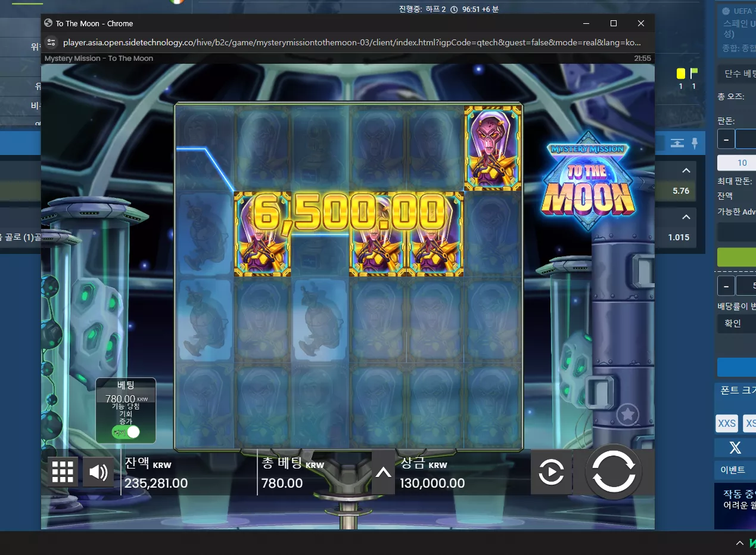756x555 pixels.
Task: Mute the game sound speaker icon
Action: (98, 472)
